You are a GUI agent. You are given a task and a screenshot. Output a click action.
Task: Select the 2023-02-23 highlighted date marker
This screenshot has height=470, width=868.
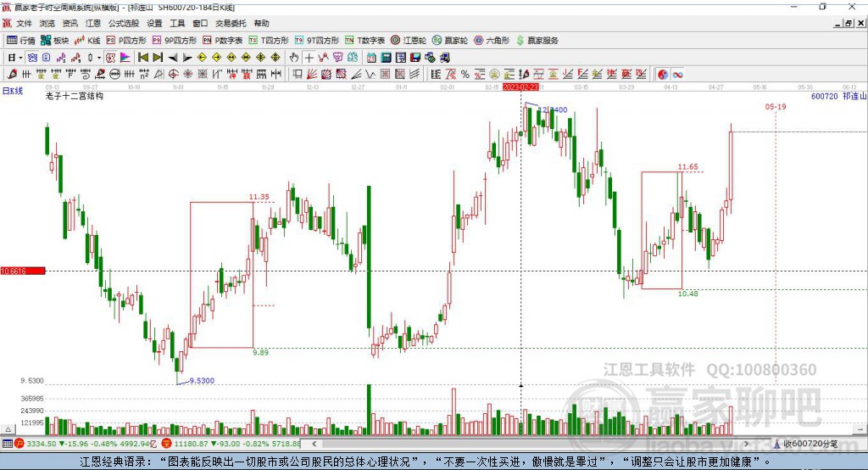(520, 87)
